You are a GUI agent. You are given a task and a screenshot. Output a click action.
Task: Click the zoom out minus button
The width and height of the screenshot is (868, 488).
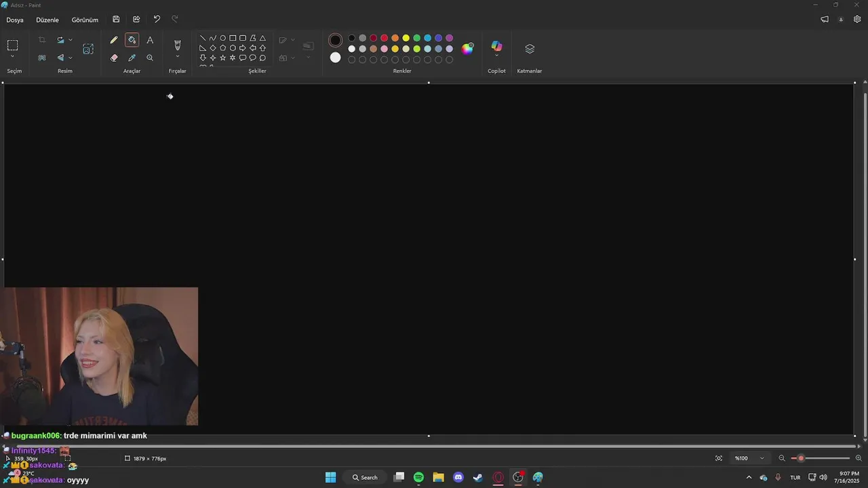click(x=782, y=458)
